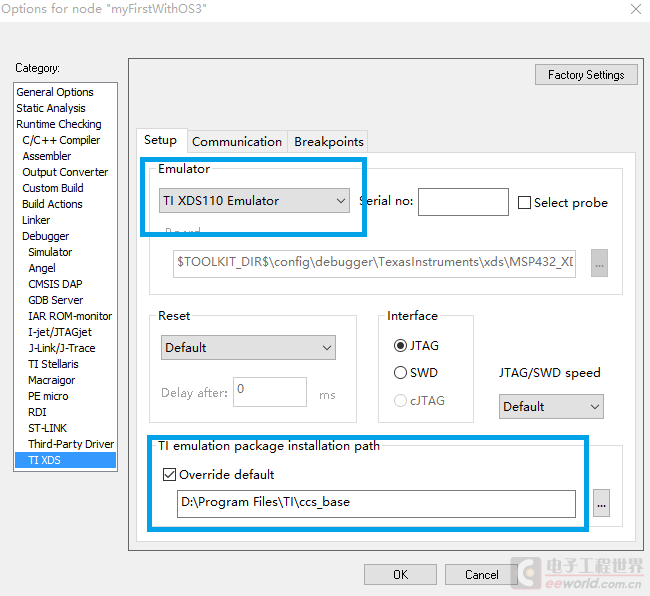Click the Serial no input field
The width and height of the screenshot is (650, 596).
coord(463,202)
